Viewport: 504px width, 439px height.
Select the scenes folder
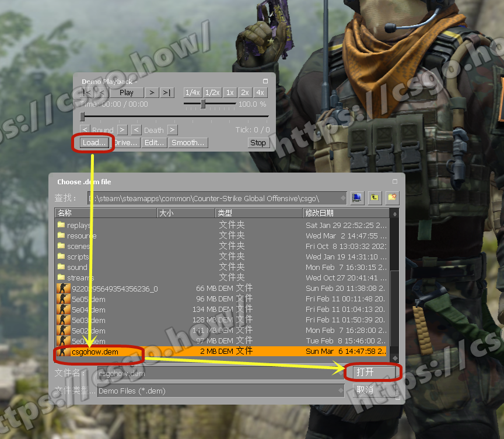(x=222, y=246)
